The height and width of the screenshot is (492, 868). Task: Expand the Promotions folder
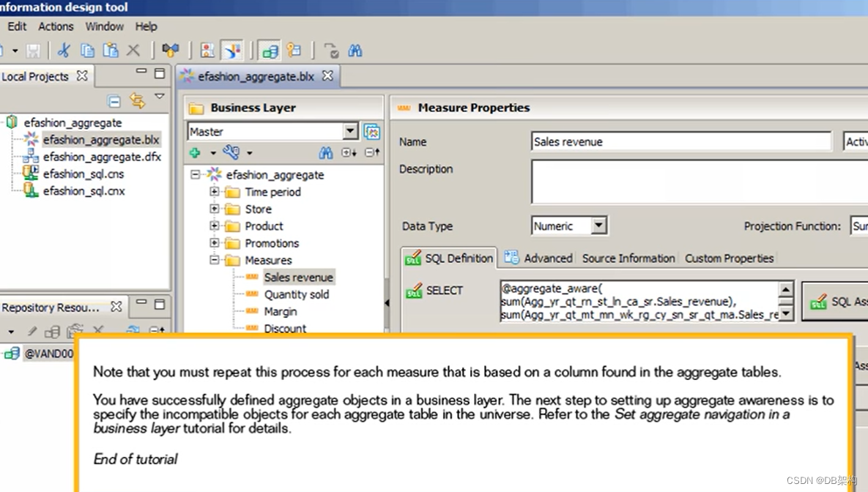(x=214, y=242)
